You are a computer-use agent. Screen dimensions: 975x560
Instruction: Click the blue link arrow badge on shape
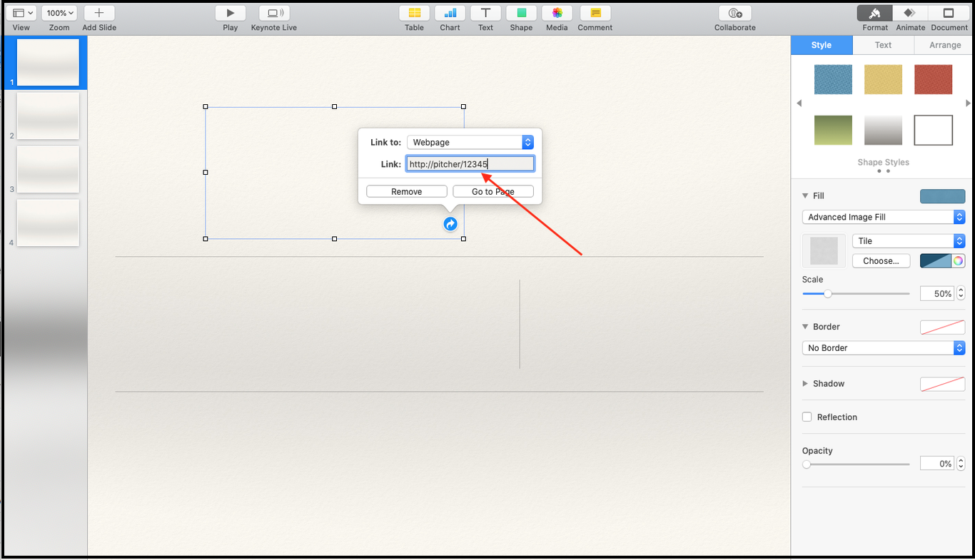450,224
